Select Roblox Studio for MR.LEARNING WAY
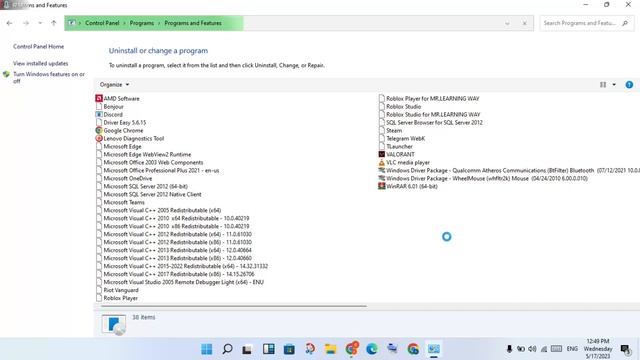This screenshot has height=360, width=640. [x=433, y=114]
